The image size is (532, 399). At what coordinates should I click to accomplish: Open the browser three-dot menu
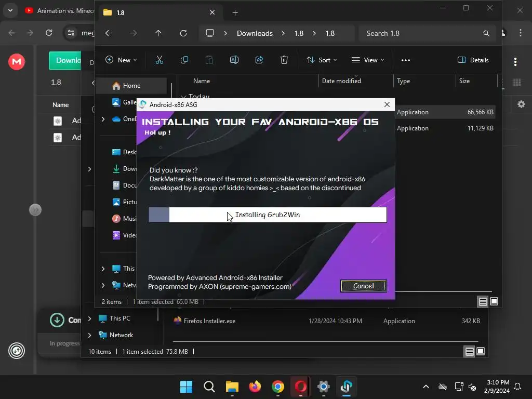(x=521, y=33)
